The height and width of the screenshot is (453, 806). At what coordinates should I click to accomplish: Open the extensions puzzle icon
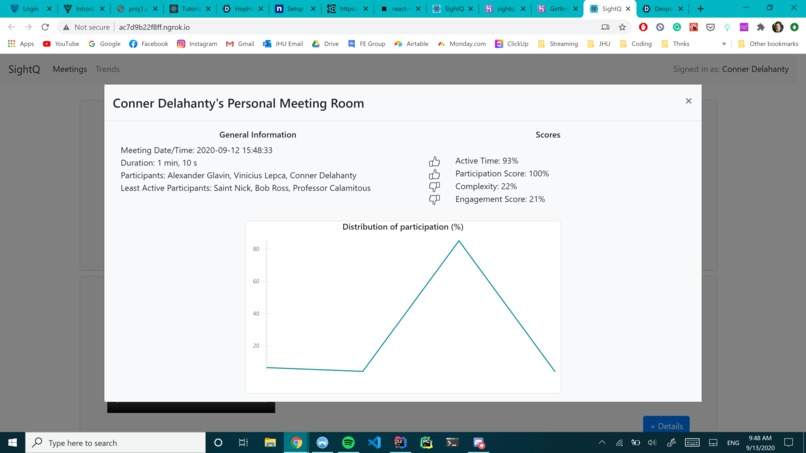pyautogui.click(x=761, y=27)
